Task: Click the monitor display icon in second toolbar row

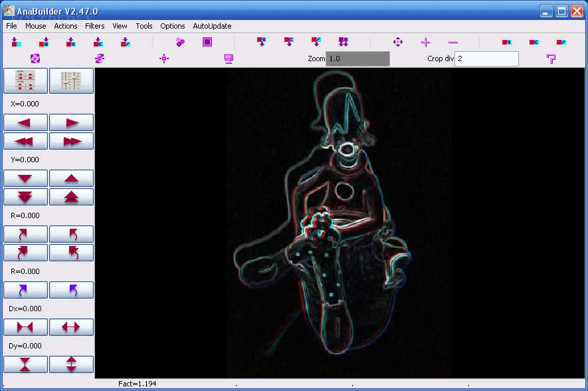Action: click(229, 59)
